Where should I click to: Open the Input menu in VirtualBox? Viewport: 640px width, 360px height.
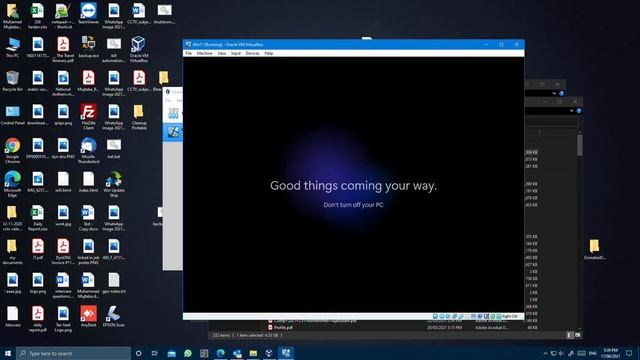(x=236, y=53)
